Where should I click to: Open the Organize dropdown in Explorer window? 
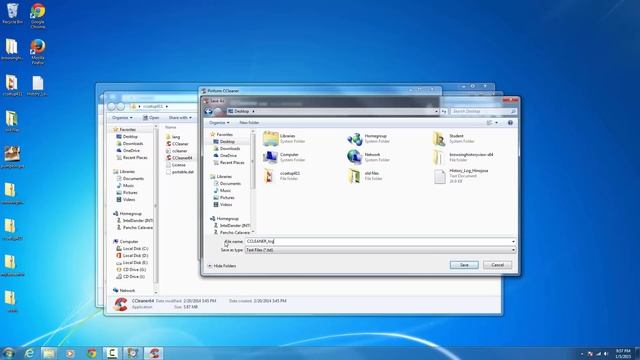tap(122, 118)
